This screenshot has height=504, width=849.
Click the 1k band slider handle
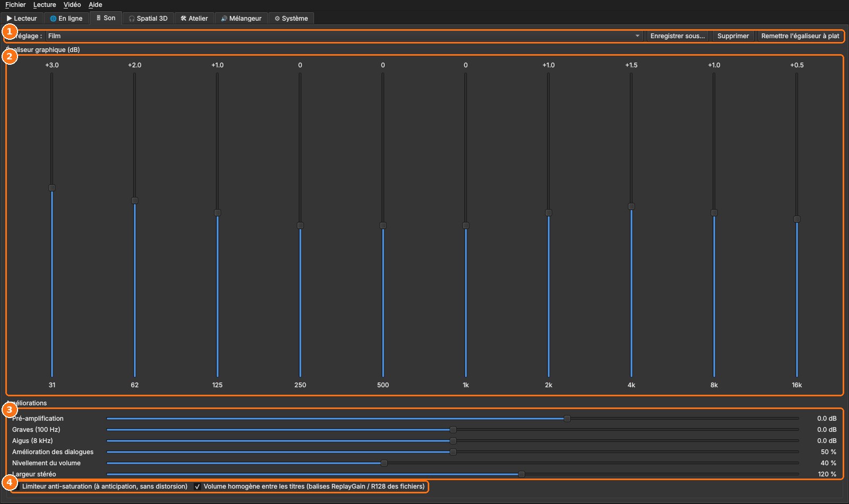coord(466,225)
